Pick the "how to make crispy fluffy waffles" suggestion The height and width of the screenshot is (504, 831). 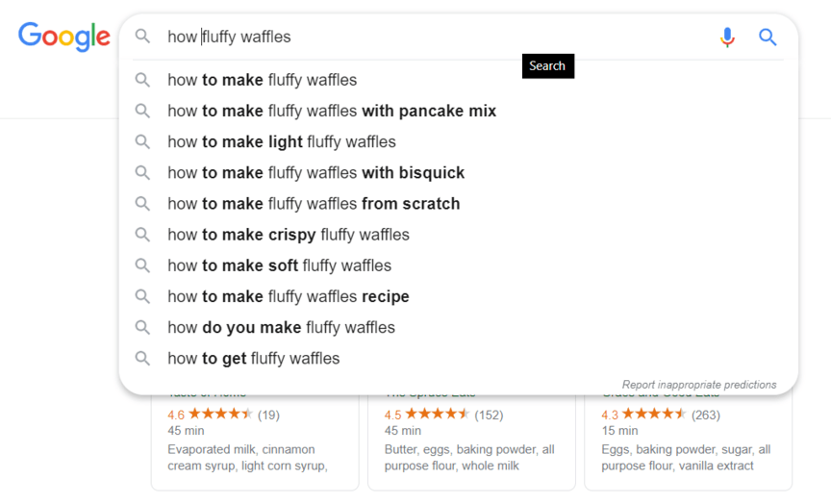(288, 235)
